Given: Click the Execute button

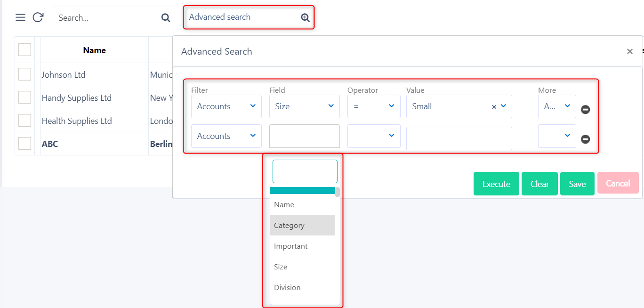Looking at the screenshot, I should 496,184.
